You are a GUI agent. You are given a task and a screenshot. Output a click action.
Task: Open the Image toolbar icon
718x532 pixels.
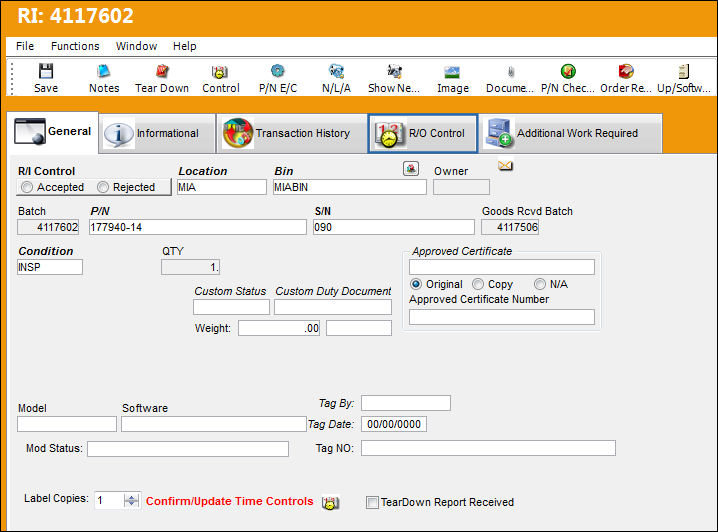coord(452,72)
